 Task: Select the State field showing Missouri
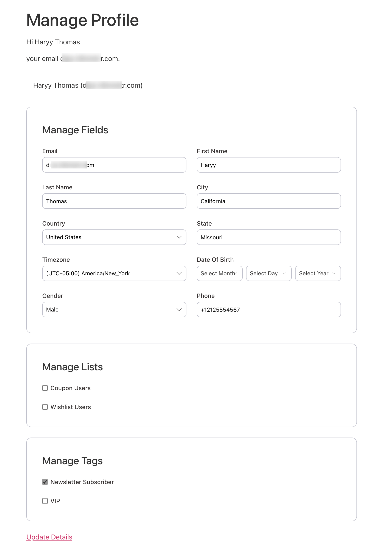268,237
